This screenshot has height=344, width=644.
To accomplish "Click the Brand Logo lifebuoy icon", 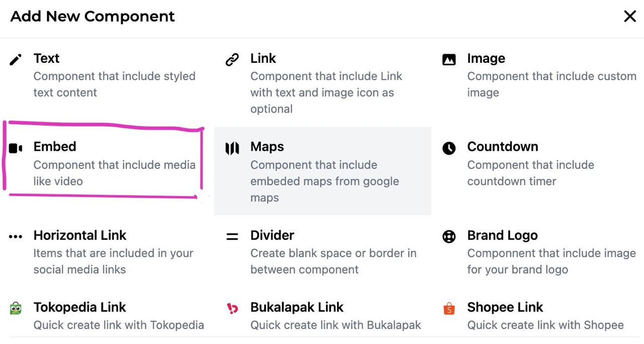I will (449, 236).
